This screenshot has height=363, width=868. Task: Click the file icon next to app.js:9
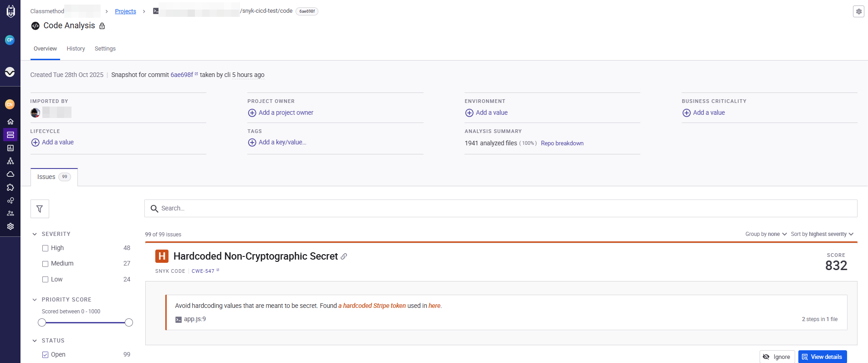(179, 320)
